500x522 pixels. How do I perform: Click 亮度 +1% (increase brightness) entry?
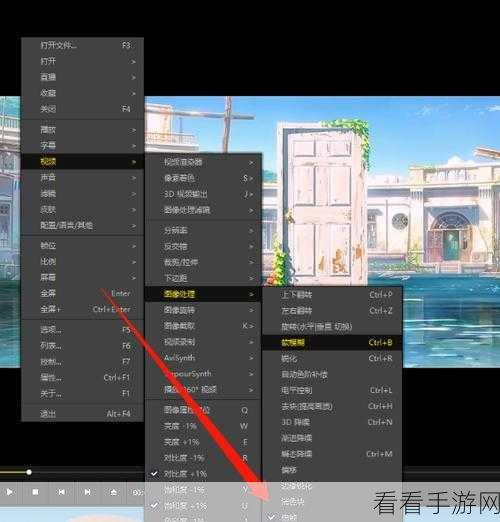click(x=203, y=442)
